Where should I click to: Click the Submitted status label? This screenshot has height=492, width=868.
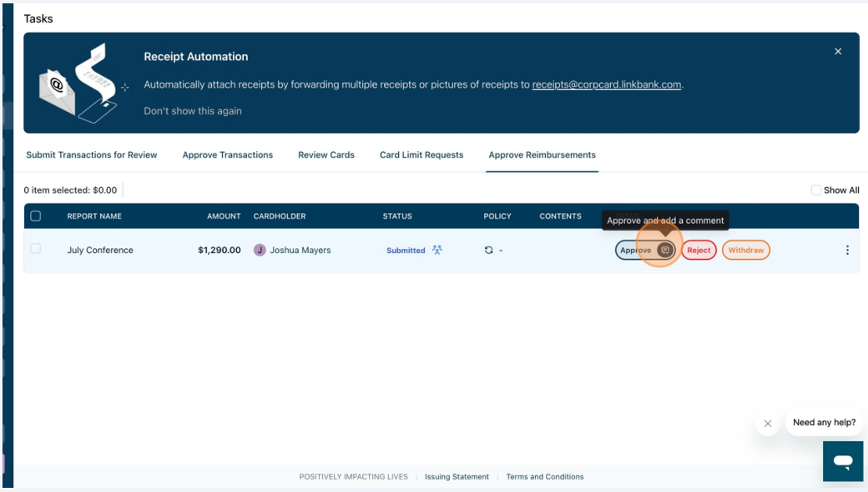pos(406,251)
